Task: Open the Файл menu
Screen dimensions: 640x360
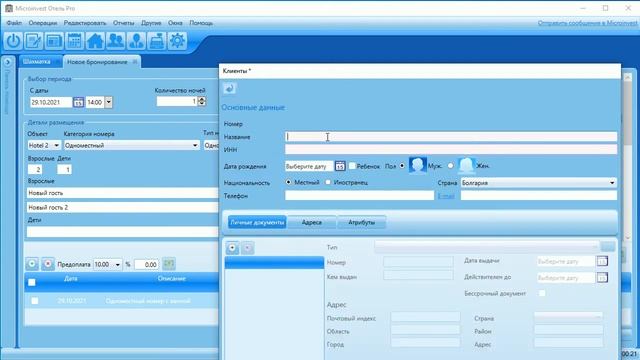Action: [14, 23]
